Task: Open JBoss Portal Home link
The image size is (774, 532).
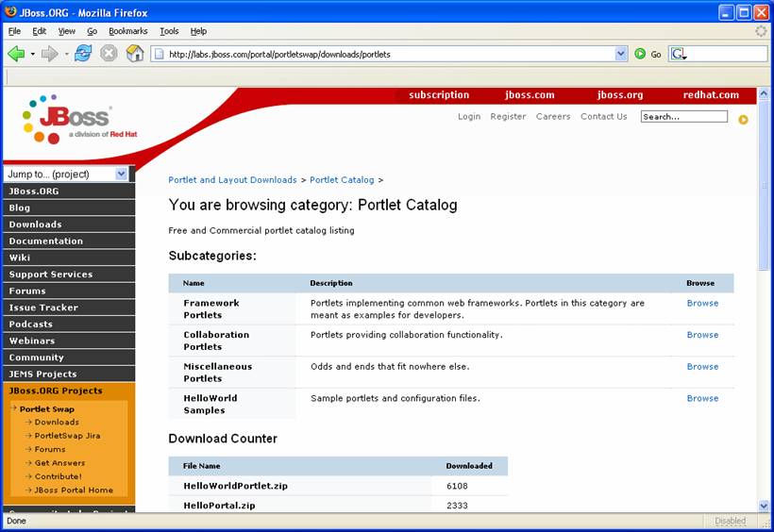Action: (x=74, y=490)
